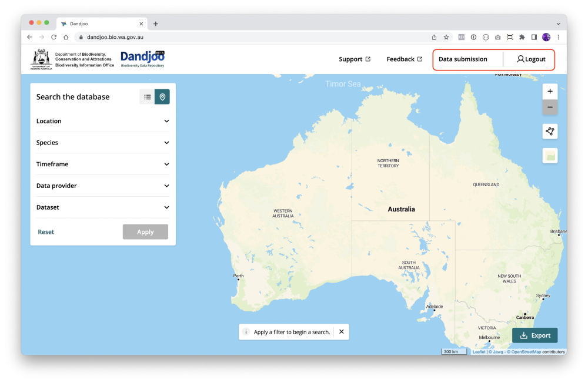Click the New South Wales label
Viewport: 588px width, 383px height.
pyautogui.click(x=509, y=279)
